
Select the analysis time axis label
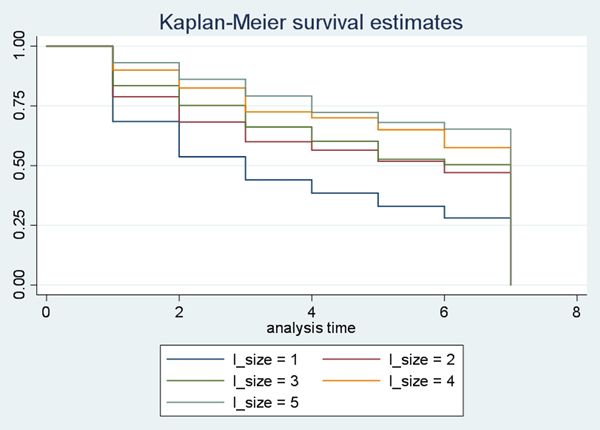(x=311, y=326)
